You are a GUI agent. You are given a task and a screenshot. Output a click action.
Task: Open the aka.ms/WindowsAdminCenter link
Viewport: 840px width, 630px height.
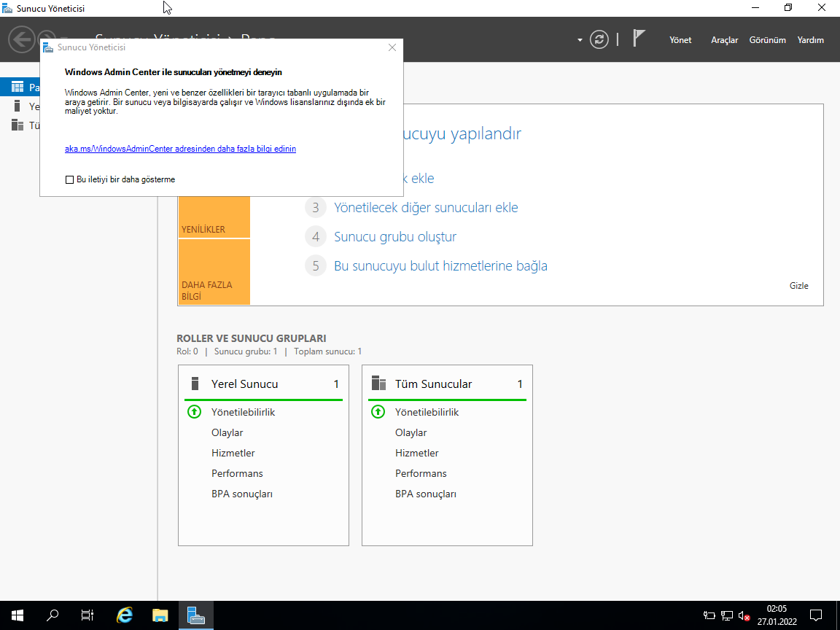[x=180, y=149]
